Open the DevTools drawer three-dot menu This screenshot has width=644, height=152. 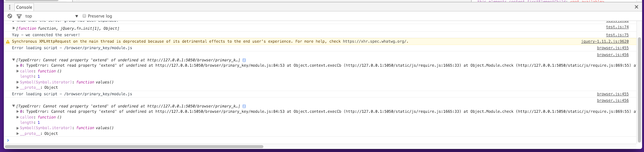point(10,7)
